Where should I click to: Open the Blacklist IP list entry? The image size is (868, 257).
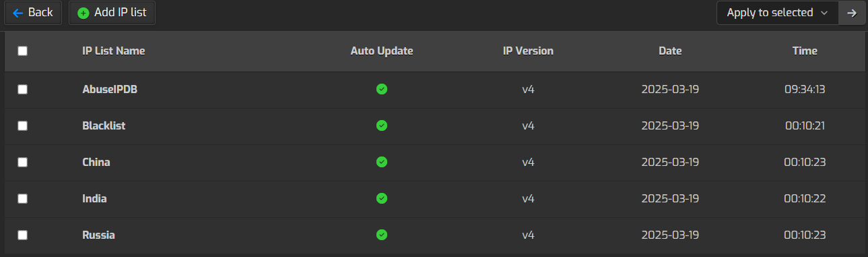[104, 125]
